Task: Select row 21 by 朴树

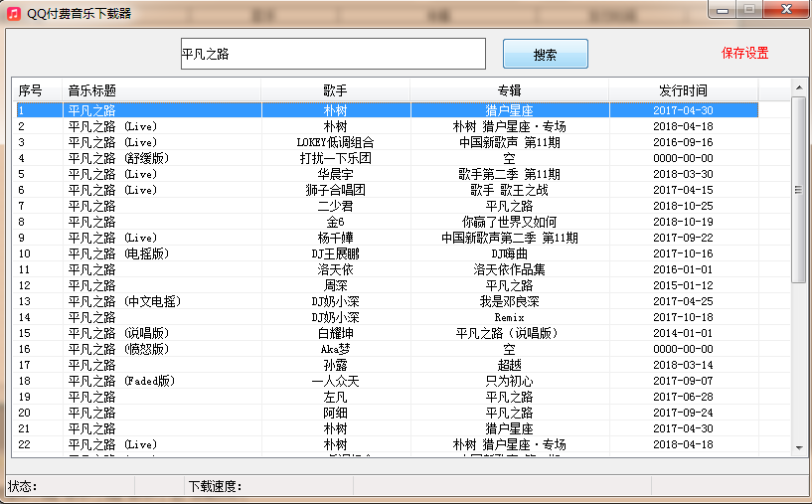Action: click(386, 428)
